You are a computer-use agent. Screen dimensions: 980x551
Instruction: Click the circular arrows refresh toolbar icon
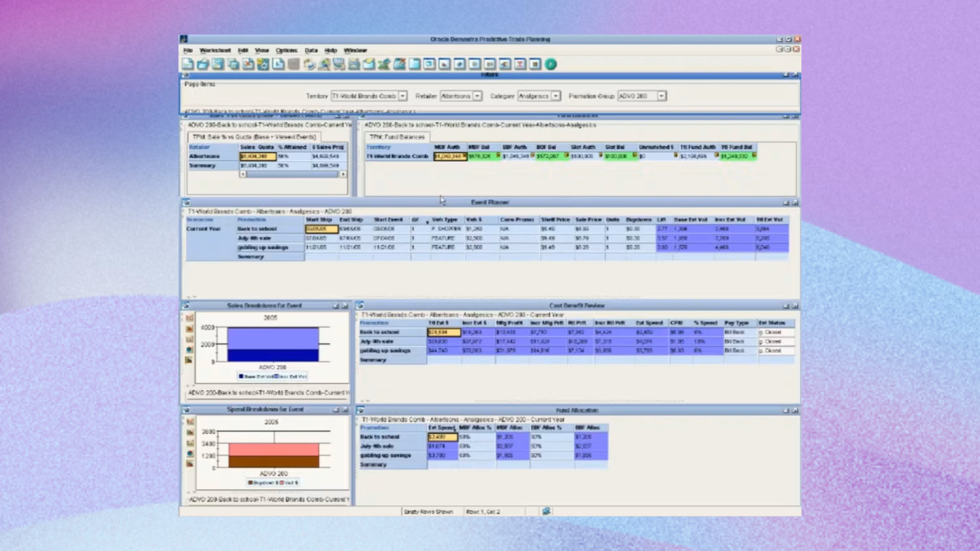pyautogui.click(x=309, y=64)
